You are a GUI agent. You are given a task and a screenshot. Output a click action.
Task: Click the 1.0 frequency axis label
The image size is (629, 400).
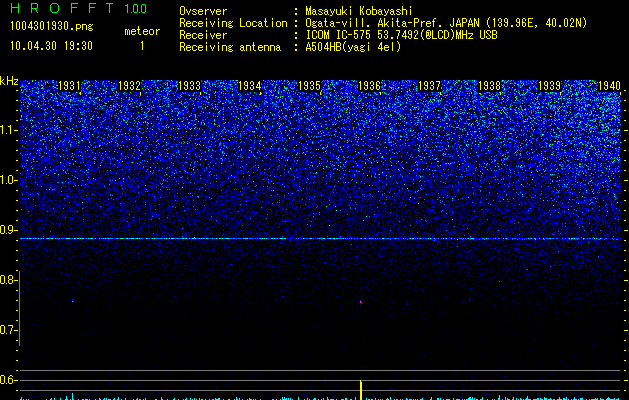8,181
